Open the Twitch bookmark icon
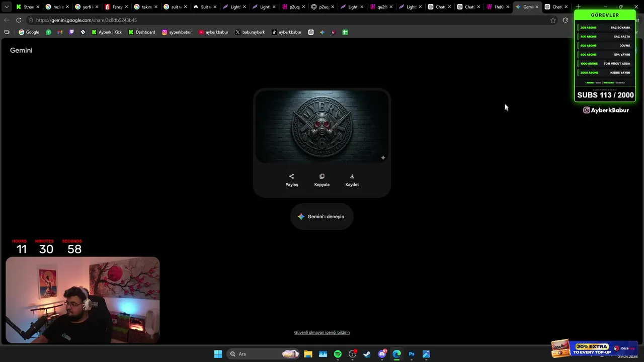Viewport: 644px width, 362px height. coord(71,32)
